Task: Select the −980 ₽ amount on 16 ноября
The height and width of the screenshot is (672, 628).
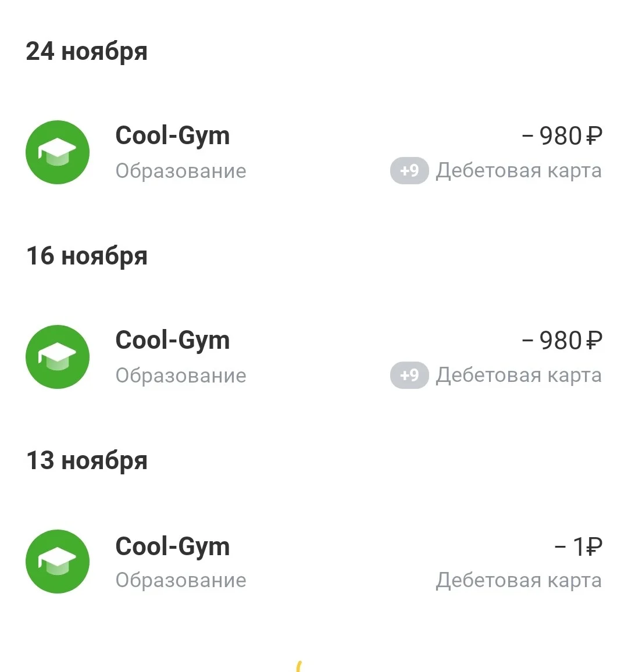Action: coord(562,340)
